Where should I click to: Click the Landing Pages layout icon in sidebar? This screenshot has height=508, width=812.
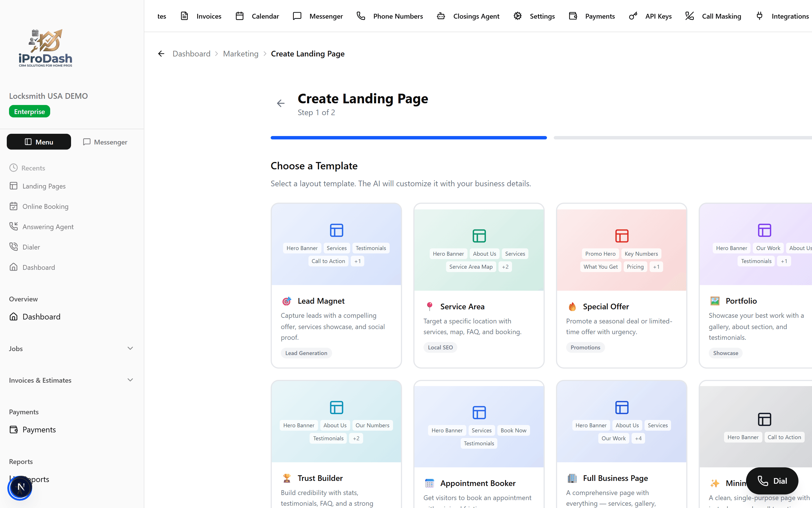(14, 186)
